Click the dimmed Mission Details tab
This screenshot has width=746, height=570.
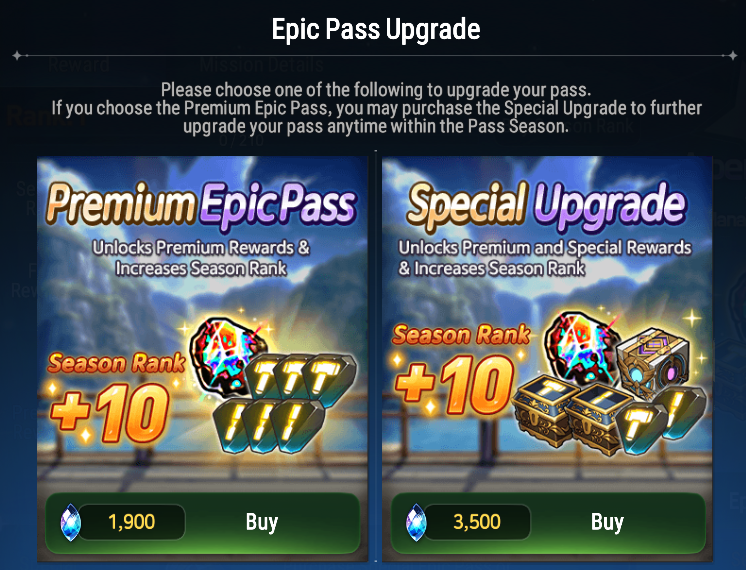pyautogui.click(x=262, y=64)
